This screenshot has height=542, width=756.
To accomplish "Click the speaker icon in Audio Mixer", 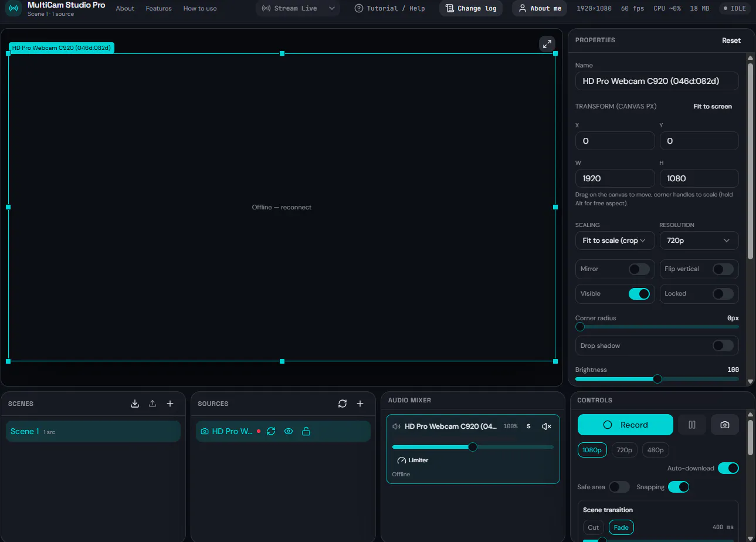I will point(396,426).
